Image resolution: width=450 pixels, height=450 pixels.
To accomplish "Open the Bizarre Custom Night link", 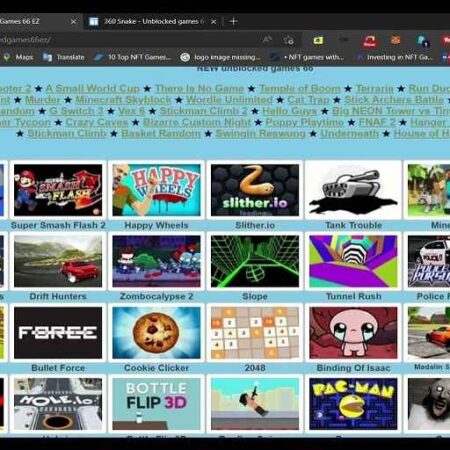I will click(197, 122).
